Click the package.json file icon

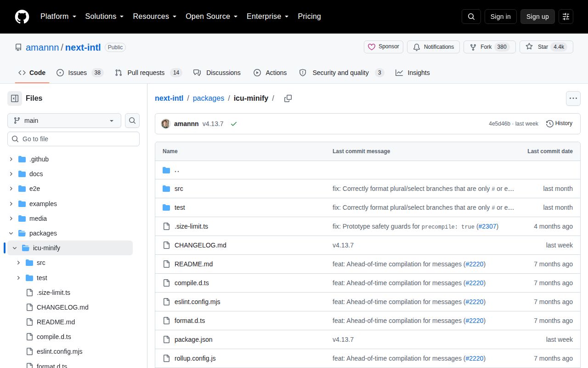coord(166,339)
